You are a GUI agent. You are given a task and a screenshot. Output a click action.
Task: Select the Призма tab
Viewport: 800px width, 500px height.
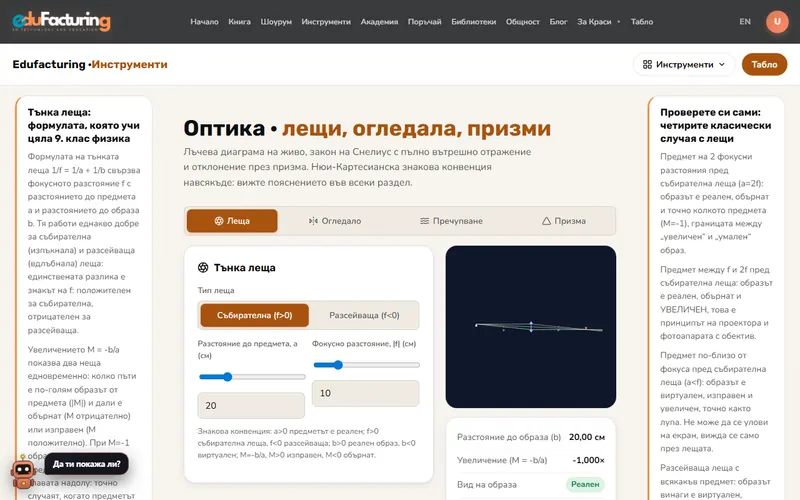tap(563, 221)
